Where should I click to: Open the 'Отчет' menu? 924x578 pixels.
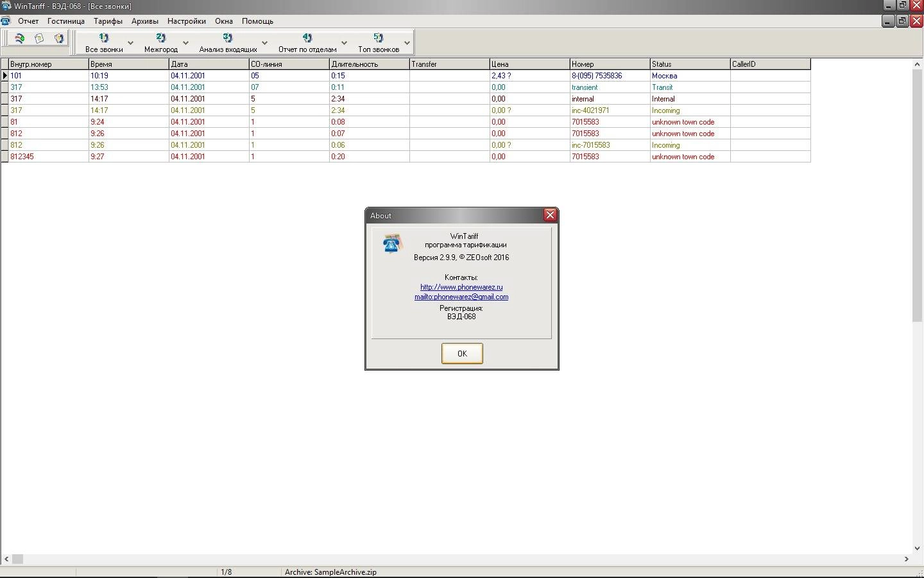[28, 21]
